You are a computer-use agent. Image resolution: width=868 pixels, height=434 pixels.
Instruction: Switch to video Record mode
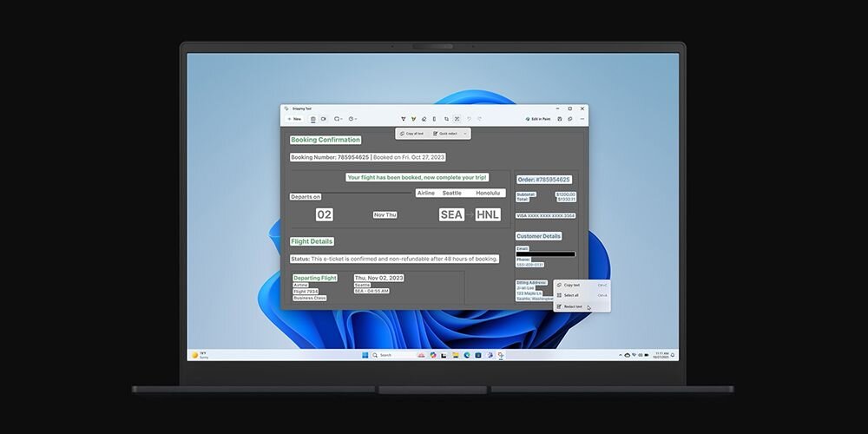click(x=323, y=119)
